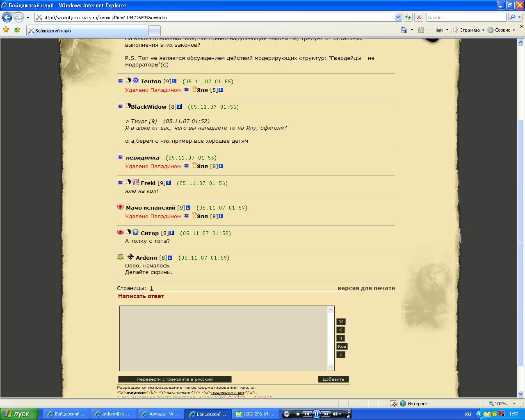525x420 pixels.
Task: Open Teuton user profile name
Action: coord(151,81)
